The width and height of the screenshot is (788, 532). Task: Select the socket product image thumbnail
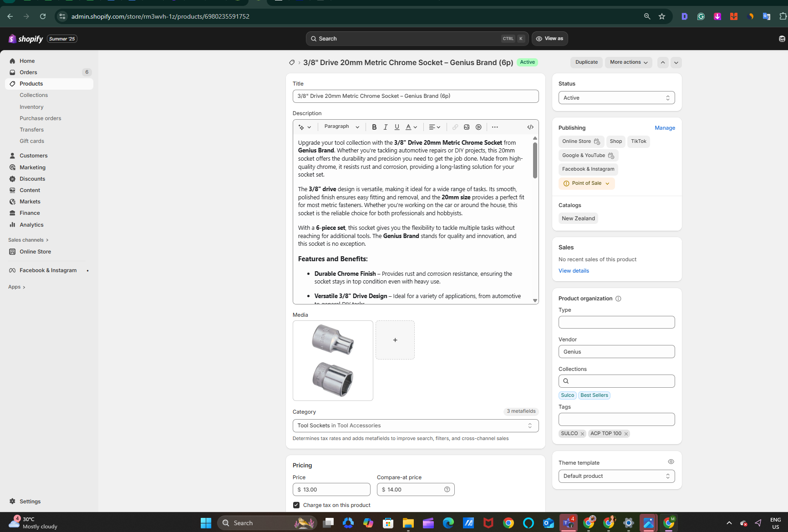[333, 360]
